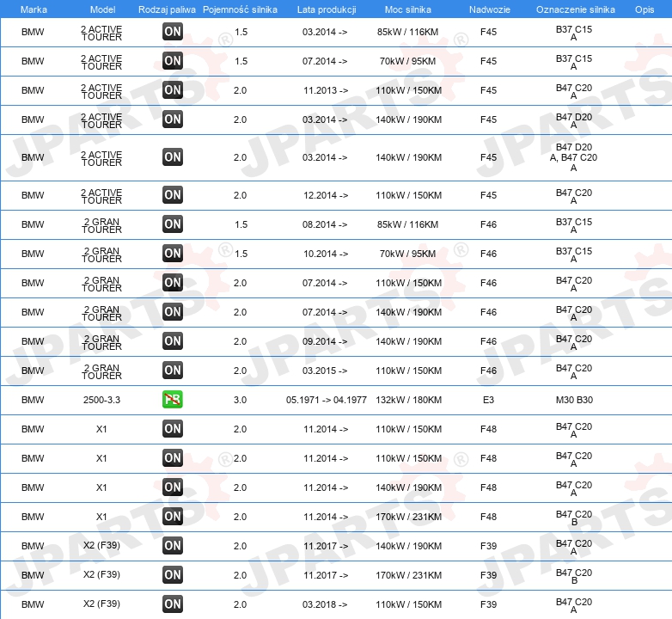Click the Lata produkcji column header
The height and width of the screenshot is (619, 672).
pos(327,9)
